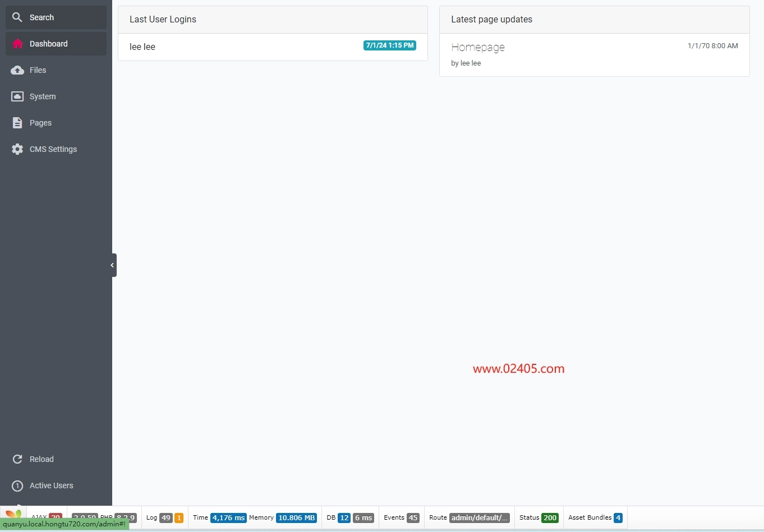Screen dimensions: 764x532
Task: Open the Asset Bundles debug panel
Action: click(x=595, y=518)
